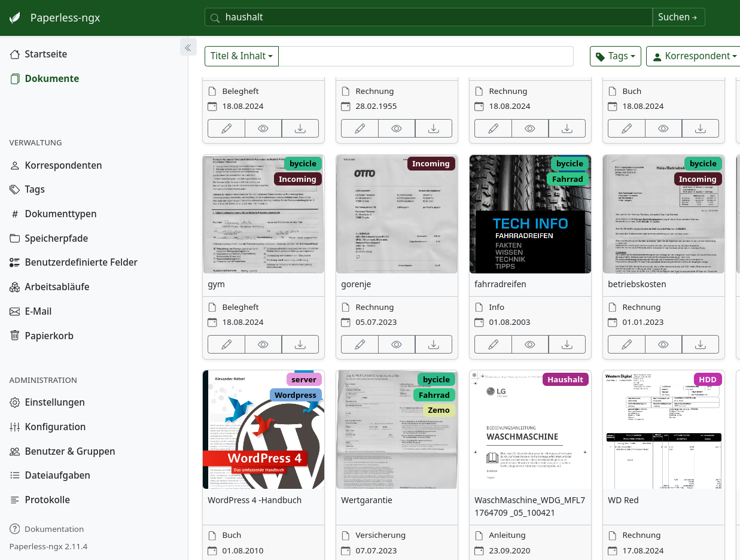Download the fahrradreifen document
This screenshot has width=740, height=560.
coord(567,344)
